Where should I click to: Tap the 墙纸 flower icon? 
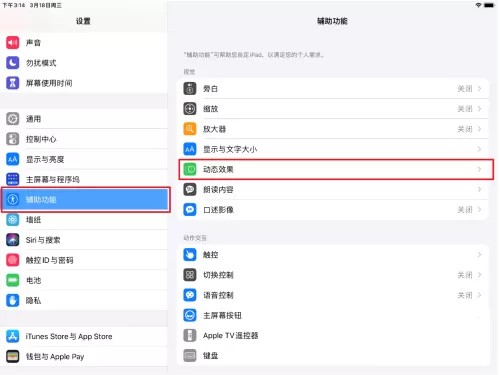click(x=13, y=220)
